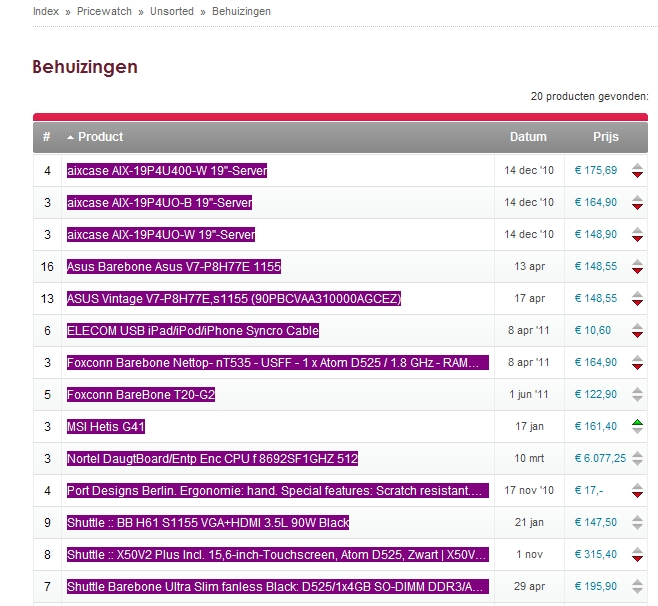Image resolution: width=658 pixels, height=606 pixels.
Task: Click price trend icon for Port Designs Berlin row
Action: click(x=637, y=491)
